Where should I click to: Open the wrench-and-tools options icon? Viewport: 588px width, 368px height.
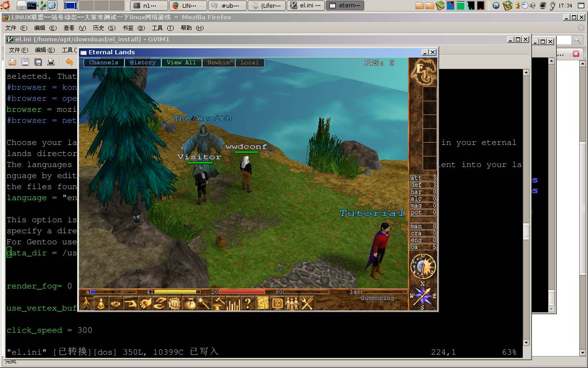pos(307,304)
